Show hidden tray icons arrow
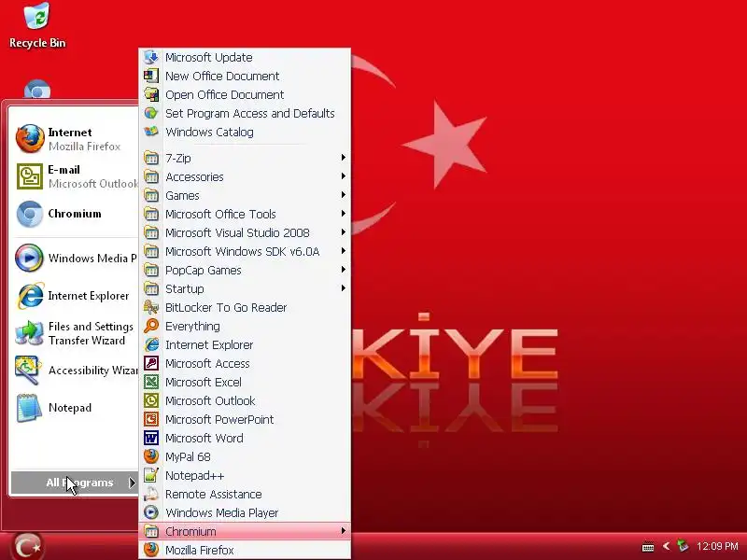 pos(666,546)
